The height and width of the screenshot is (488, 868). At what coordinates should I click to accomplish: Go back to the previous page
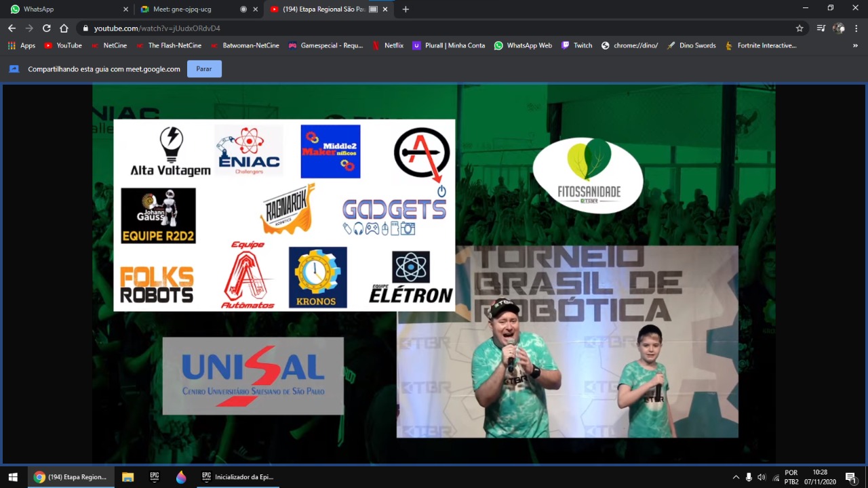pyautogui.click(x=12, y=28)
